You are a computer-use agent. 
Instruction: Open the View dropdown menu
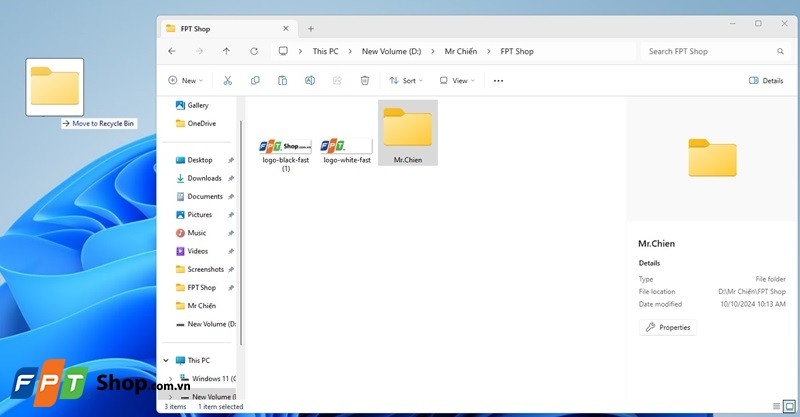coord(457,81)
